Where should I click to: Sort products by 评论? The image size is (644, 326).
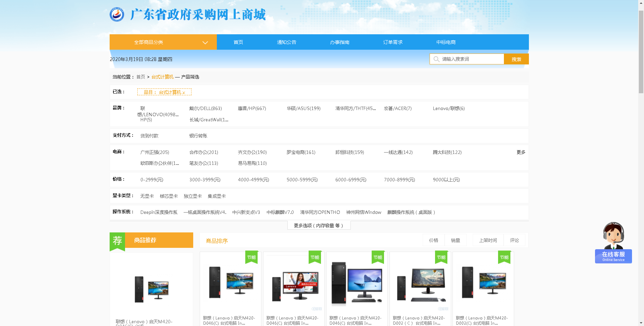[x=515, y=240]
